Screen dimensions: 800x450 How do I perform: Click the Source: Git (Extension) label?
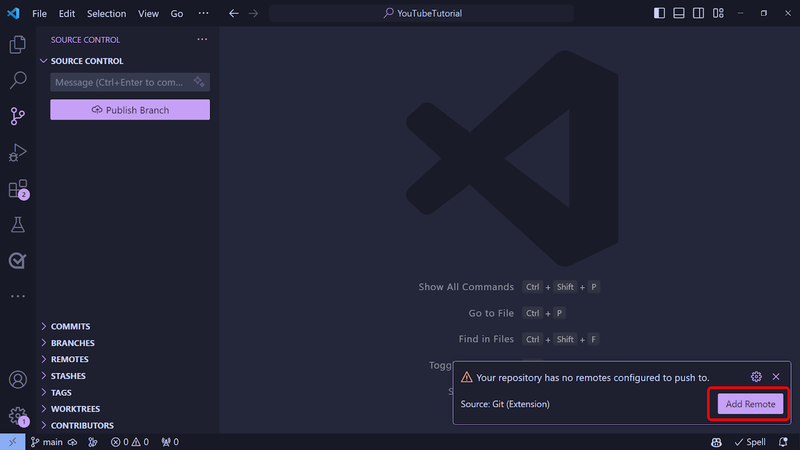pyautogui.click(x=505, y=404)
